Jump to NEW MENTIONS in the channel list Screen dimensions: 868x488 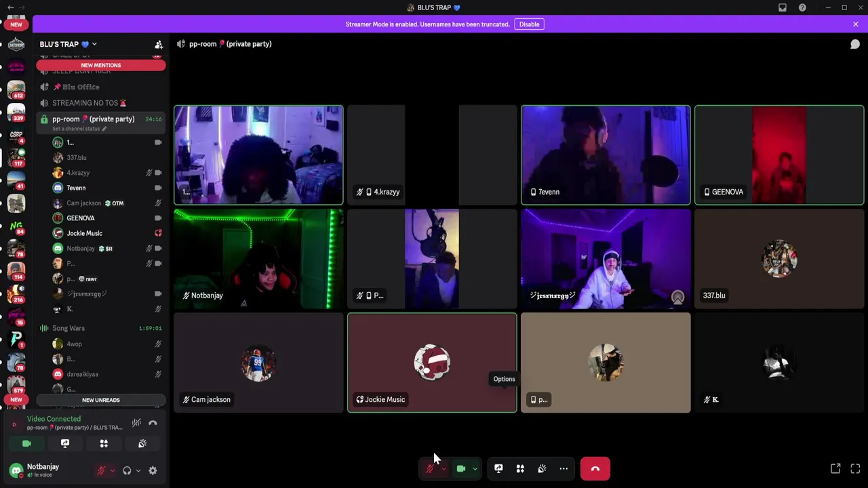[x=101, y=65]
